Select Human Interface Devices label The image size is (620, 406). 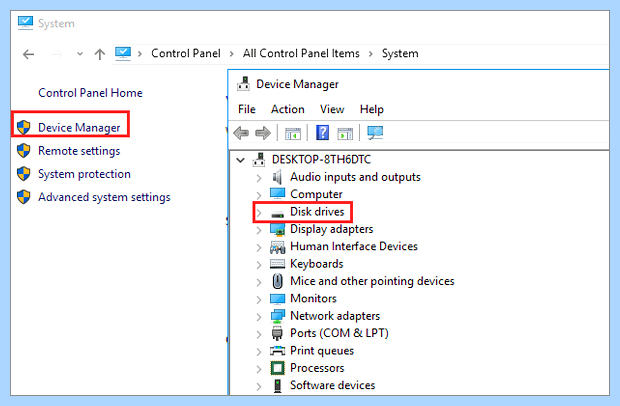pos(354,246)
